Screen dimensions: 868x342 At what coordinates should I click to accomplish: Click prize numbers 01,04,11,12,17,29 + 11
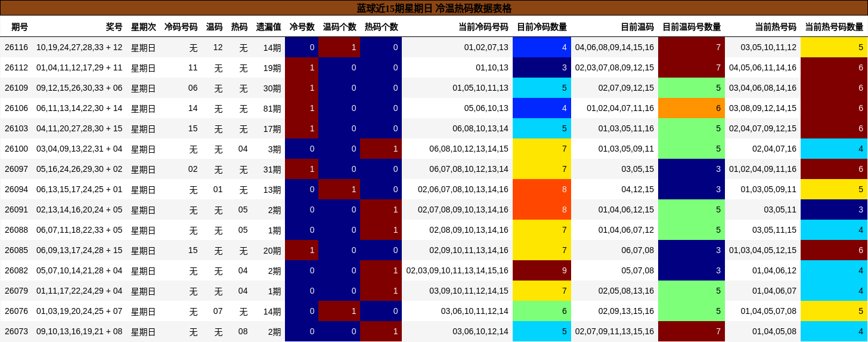[79, 67]
